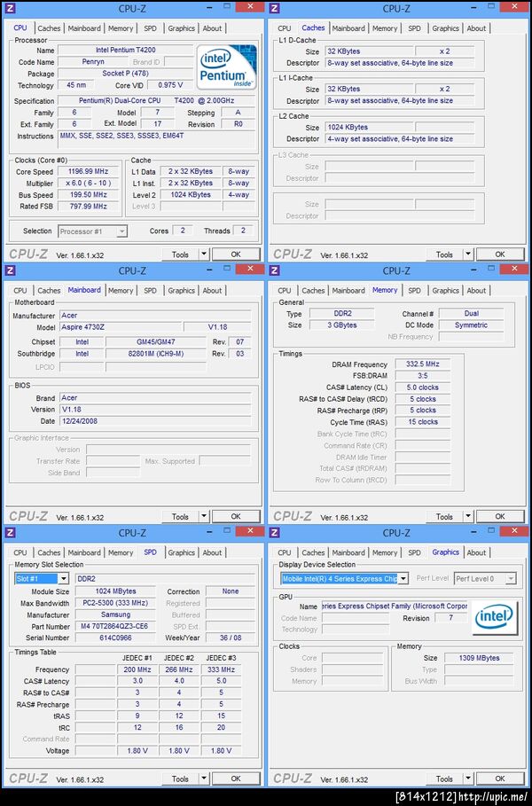Open the Tools arrow menu in the CPU window
The height and width of the screenshot is (806, 532).
tap(204, 254)
